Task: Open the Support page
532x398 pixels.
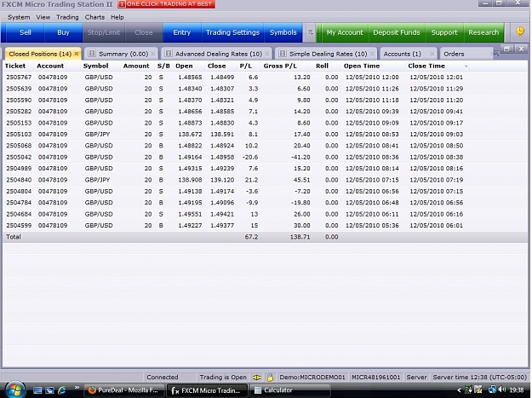Action: tap(444, 32)
